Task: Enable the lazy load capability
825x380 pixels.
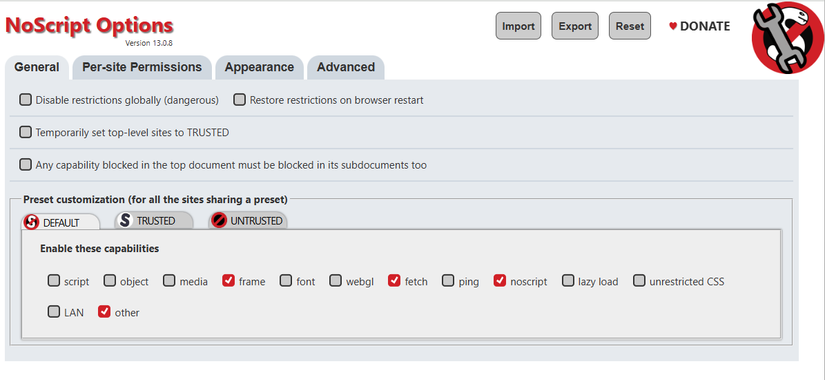Action: pos(568,281)
